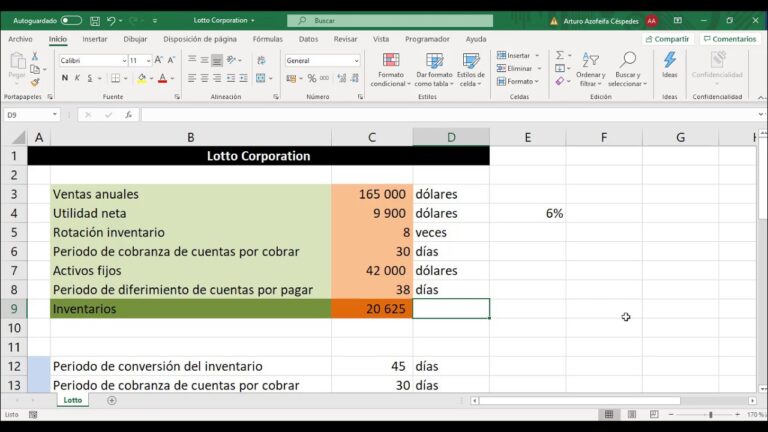
Task: Switch to Page Break Preview icon
Action: pos(654,414)
